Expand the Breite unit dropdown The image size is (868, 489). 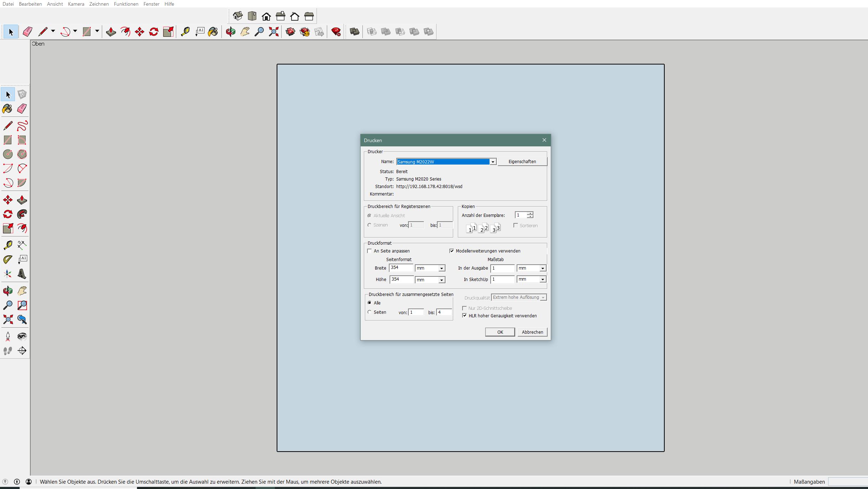441,269
